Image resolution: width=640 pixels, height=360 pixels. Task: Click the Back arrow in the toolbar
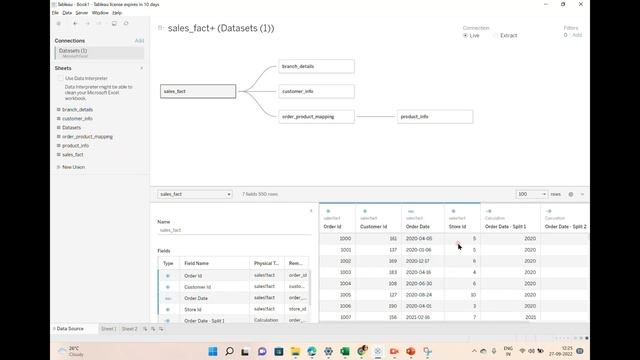(75, 24)
